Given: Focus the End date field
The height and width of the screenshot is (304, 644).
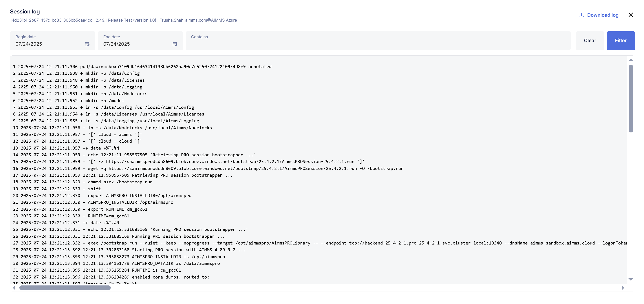Looking at the screenshot, I should [x=140, y=41].
